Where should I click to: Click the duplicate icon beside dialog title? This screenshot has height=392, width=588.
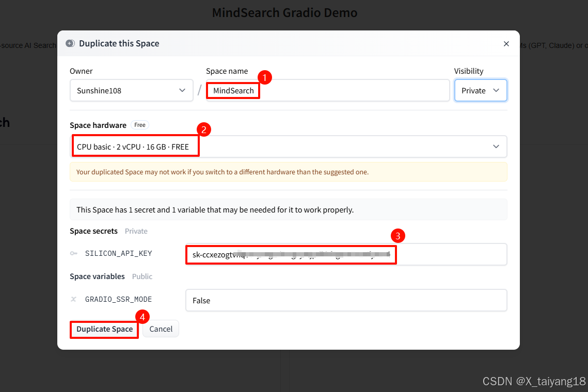(70, 43)
